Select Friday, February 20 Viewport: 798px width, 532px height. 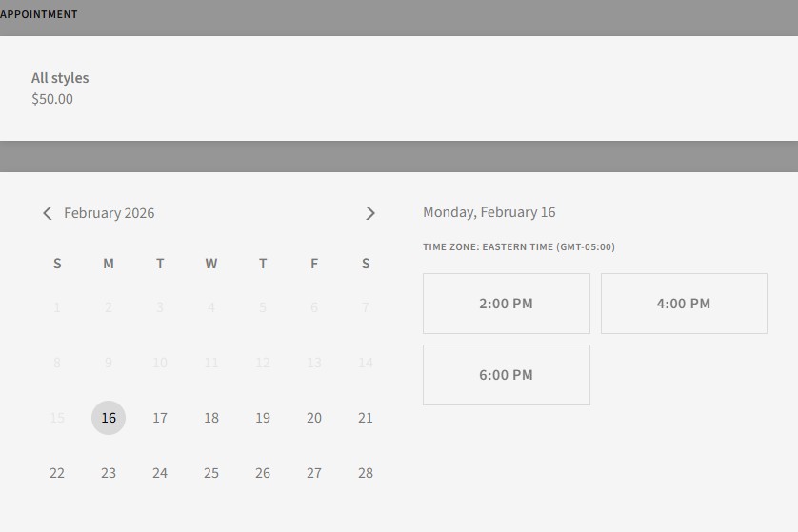pos(314,418)
